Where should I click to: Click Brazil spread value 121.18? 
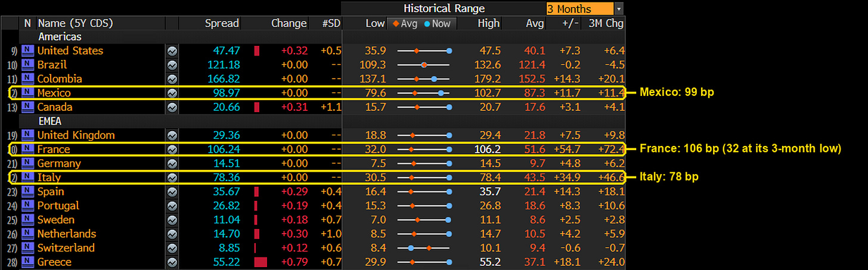pyautogui.click(x=224, y=65)
